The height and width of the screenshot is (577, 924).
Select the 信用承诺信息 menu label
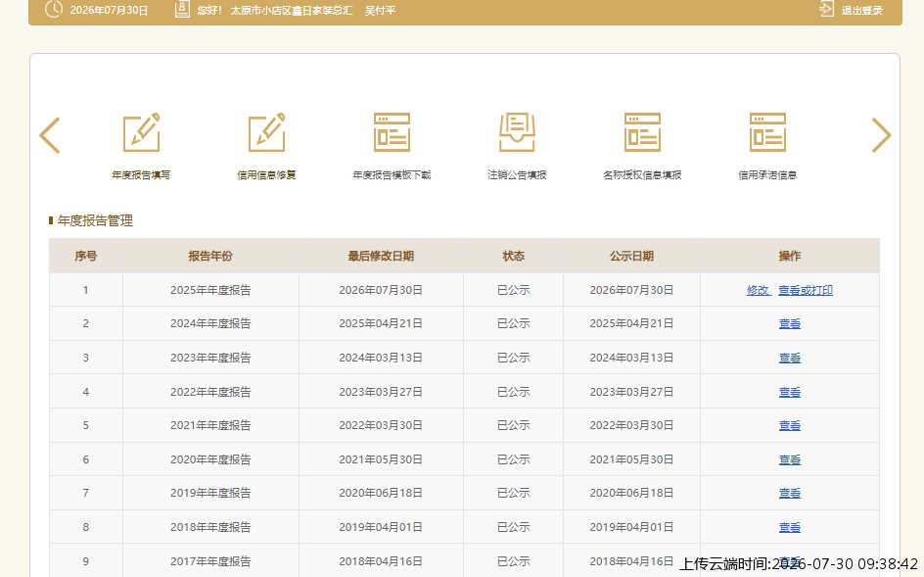[767, 174]
